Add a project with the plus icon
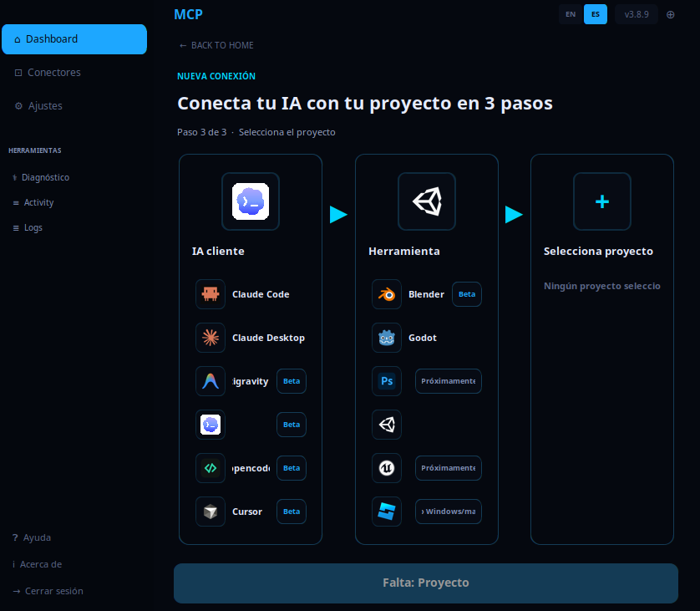This screenshot has height=611, width=700. [602, 201]
